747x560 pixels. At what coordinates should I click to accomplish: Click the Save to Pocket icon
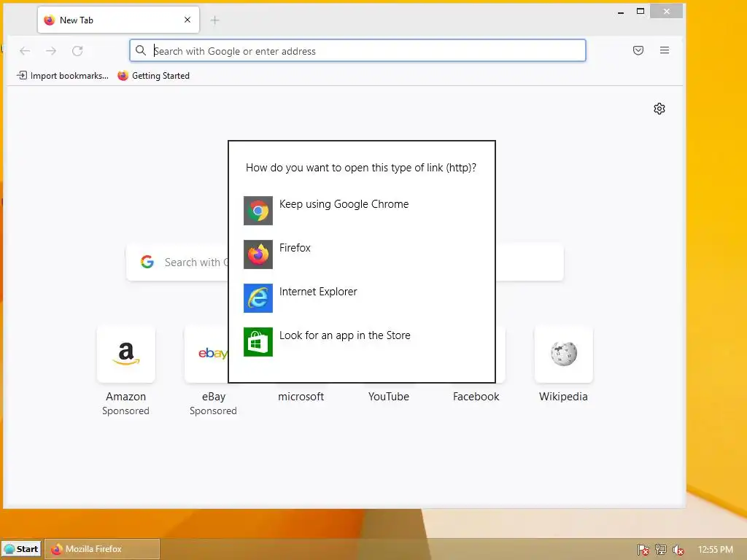[x=638, y=50]
